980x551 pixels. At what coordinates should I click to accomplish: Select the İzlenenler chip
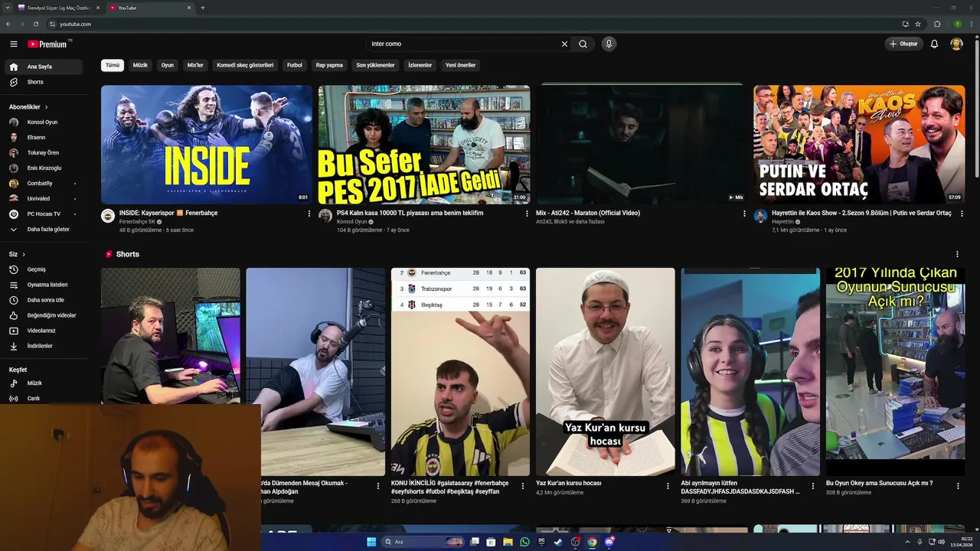click(x=420, y=65)
